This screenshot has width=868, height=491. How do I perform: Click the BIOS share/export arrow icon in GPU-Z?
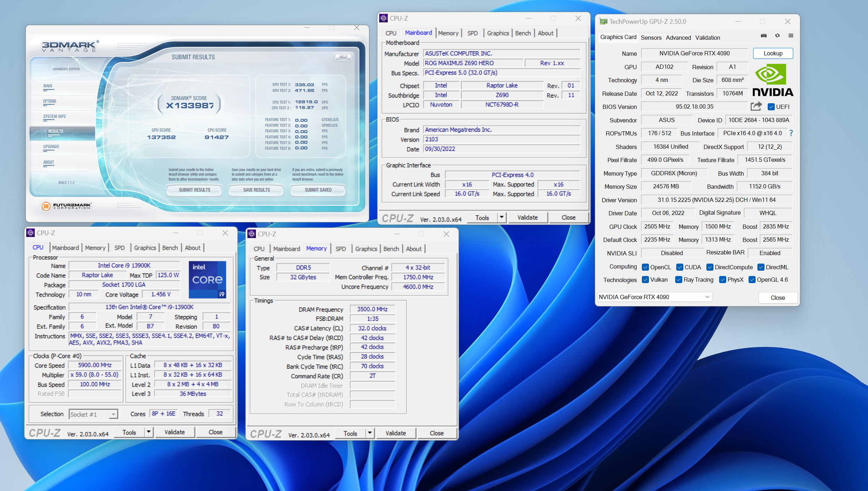click(x=756, y=106)
